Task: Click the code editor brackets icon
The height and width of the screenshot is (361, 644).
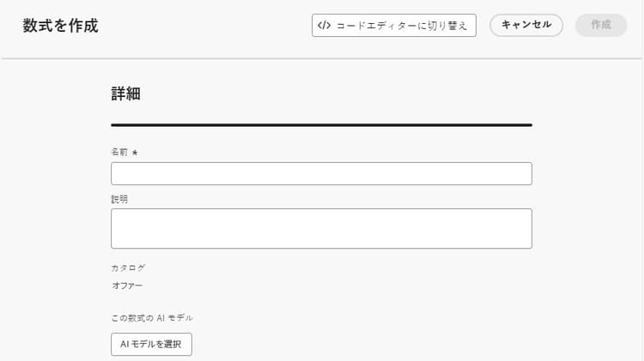Action: tap(324, 26)
